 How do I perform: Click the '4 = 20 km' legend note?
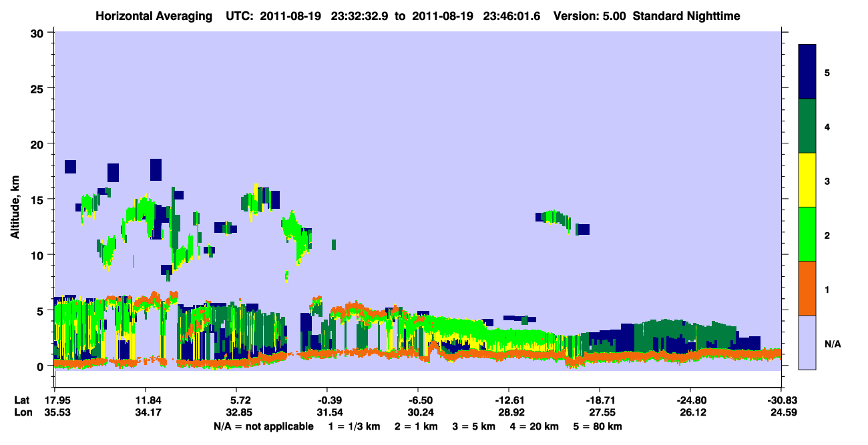tap(534, 426)
